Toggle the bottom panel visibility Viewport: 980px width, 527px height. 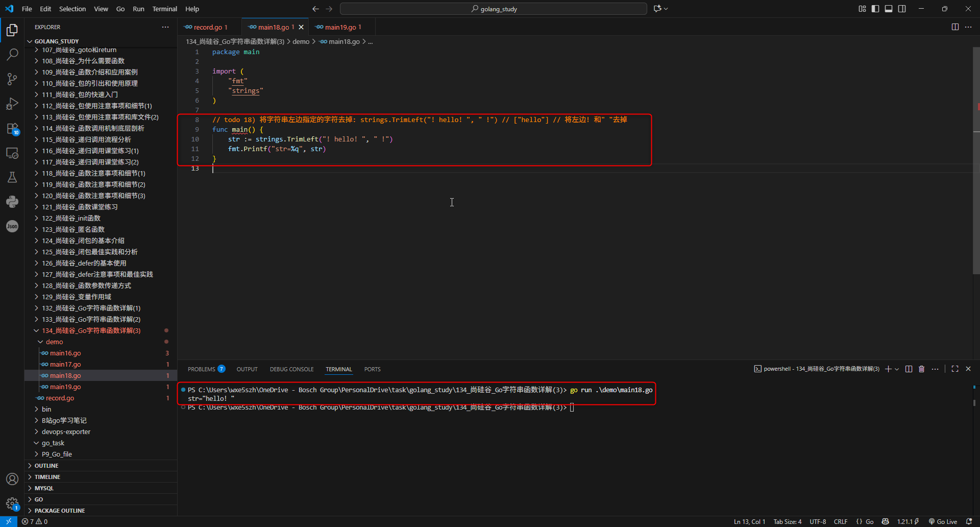(x=889, y=9)
